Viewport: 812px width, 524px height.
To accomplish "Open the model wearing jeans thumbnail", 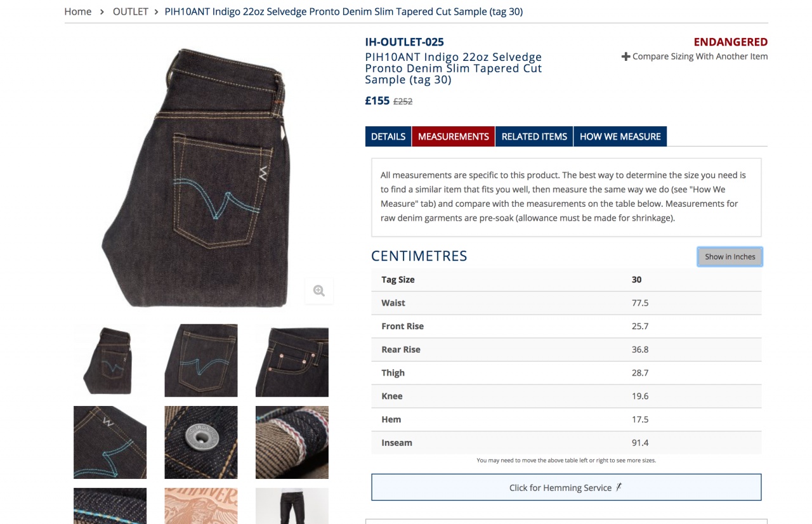I will coord(292,506).
